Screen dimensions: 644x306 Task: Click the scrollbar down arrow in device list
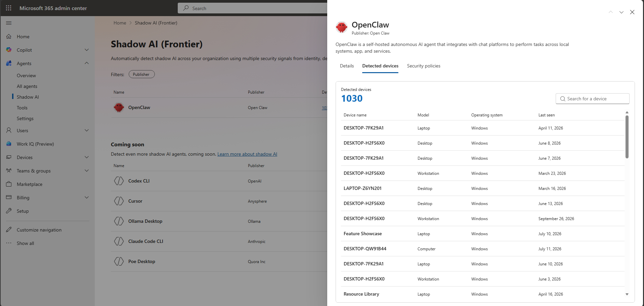click(x=627, y=294)
